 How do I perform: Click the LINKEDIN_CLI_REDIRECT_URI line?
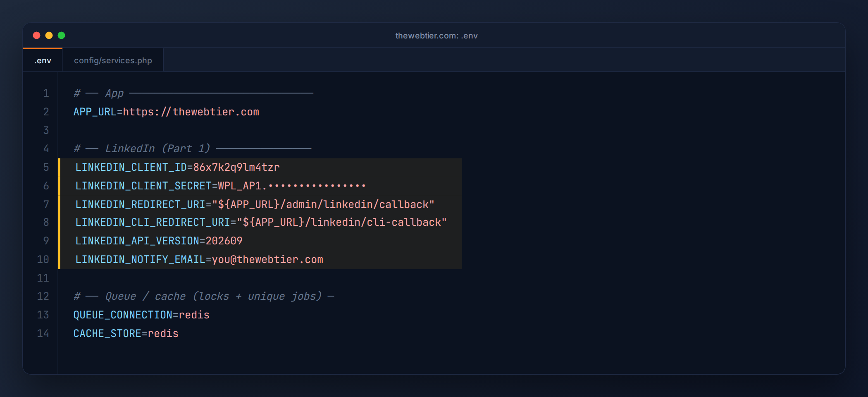click(x=261, y=222)
